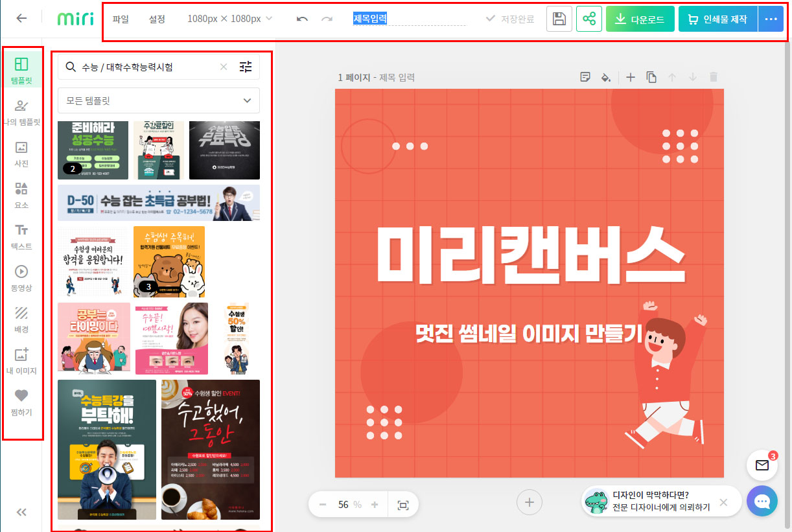The height and width of the screenshot is (532, 792).
Task: Clear the search text with X
Action: 224,66
